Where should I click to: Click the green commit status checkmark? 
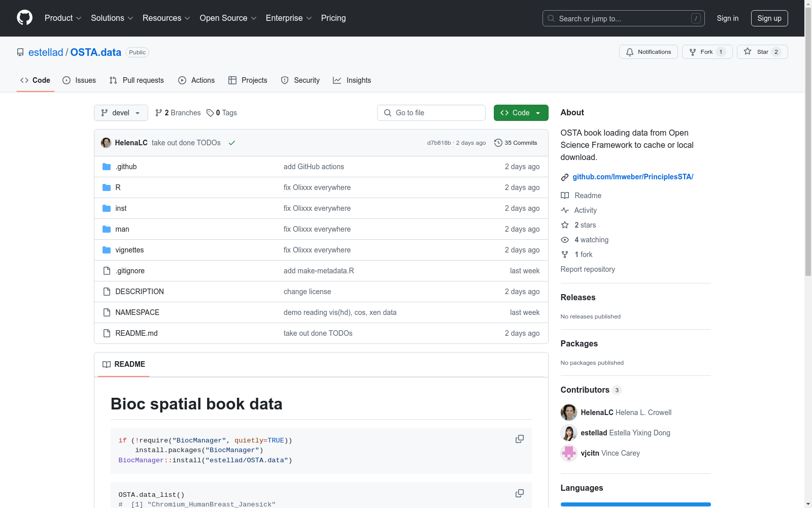(x=232, y=143)
